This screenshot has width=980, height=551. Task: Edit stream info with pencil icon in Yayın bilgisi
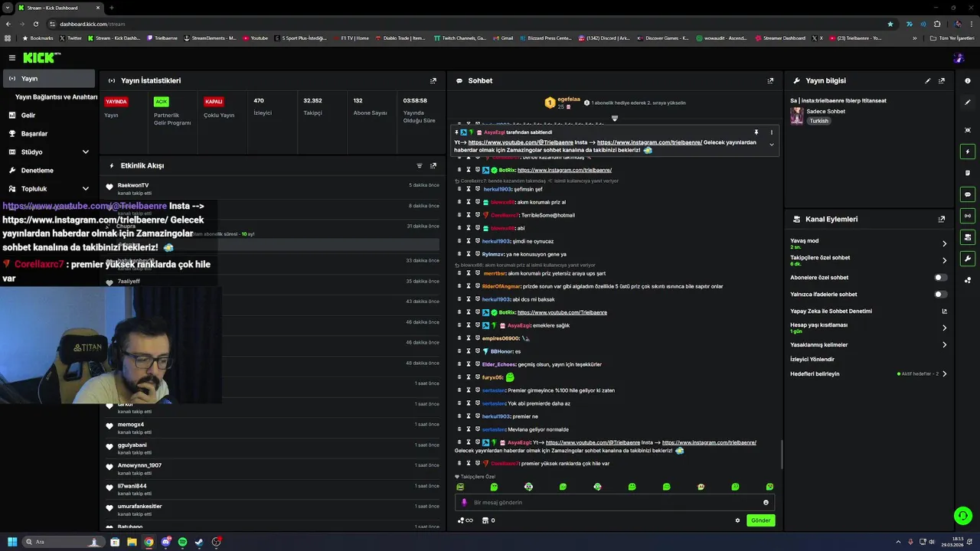[928, 80]
